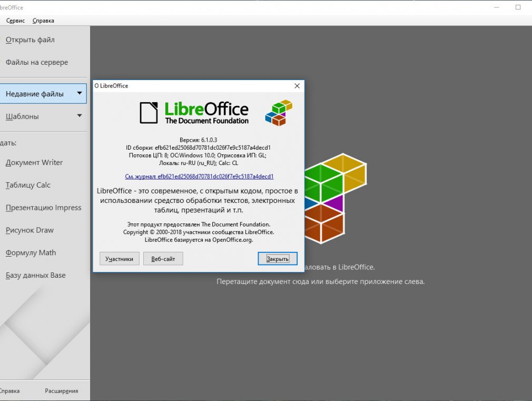Close the О LibreOffice dialog with X
Screen dimensions: 532x401
[x=297, y=86]
